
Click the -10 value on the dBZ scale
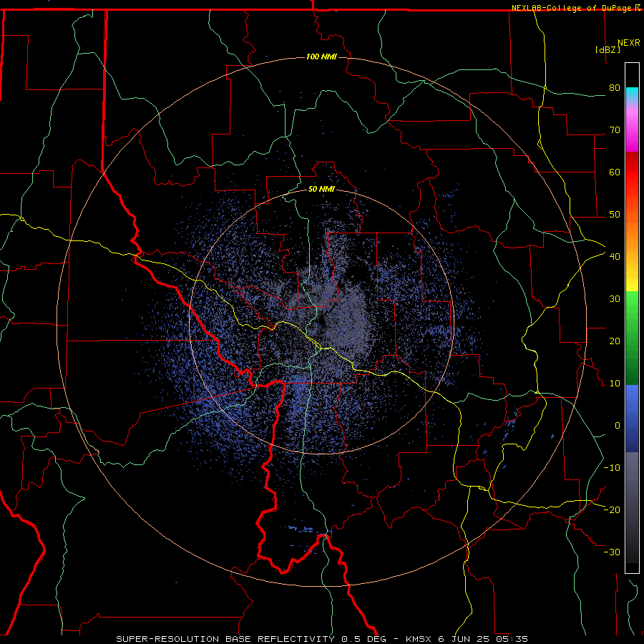pyautogui.click(x=612, y=468)
